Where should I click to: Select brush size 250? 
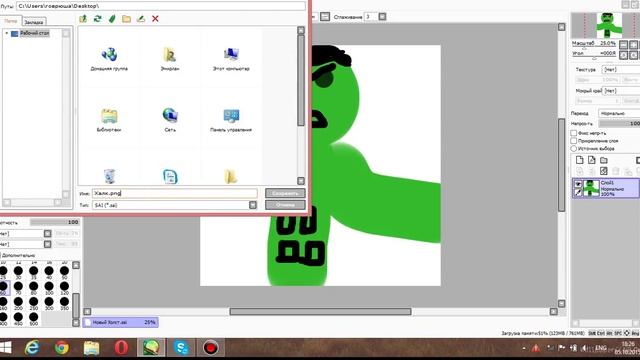tap(33, 304)
